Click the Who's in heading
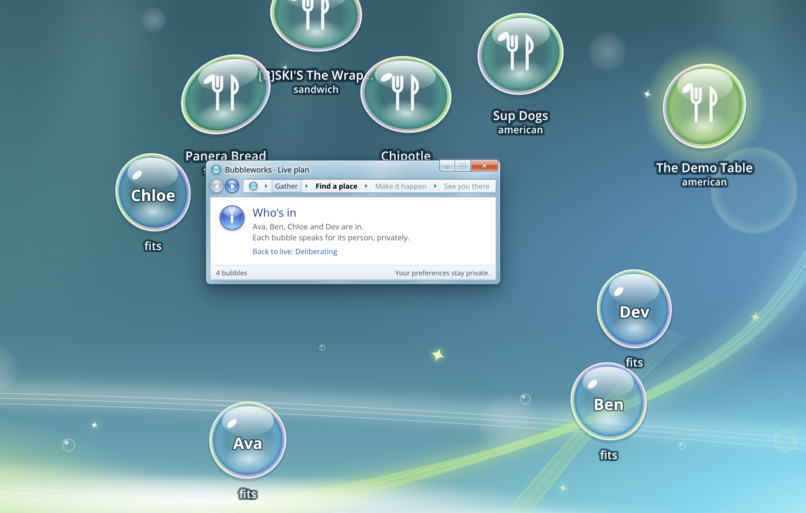This screenshot has height=513, width=806. pos(274,213)
